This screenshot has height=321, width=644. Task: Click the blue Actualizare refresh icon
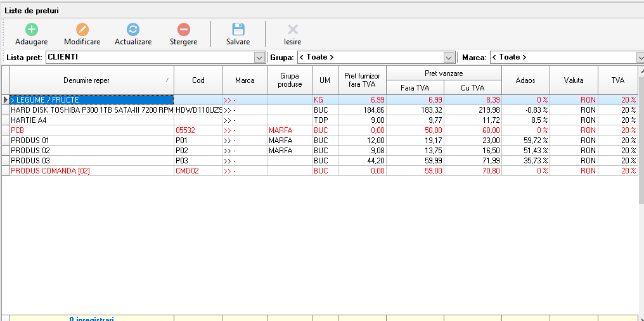pos(133,29)
